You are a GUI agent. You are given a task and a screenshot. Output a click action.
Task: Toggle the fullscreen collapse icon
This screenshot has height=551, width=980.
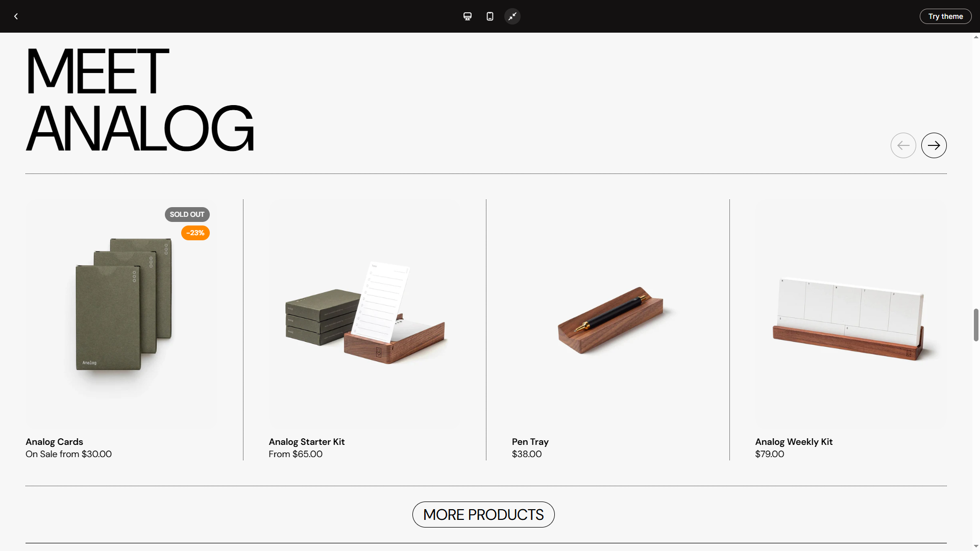512,16
